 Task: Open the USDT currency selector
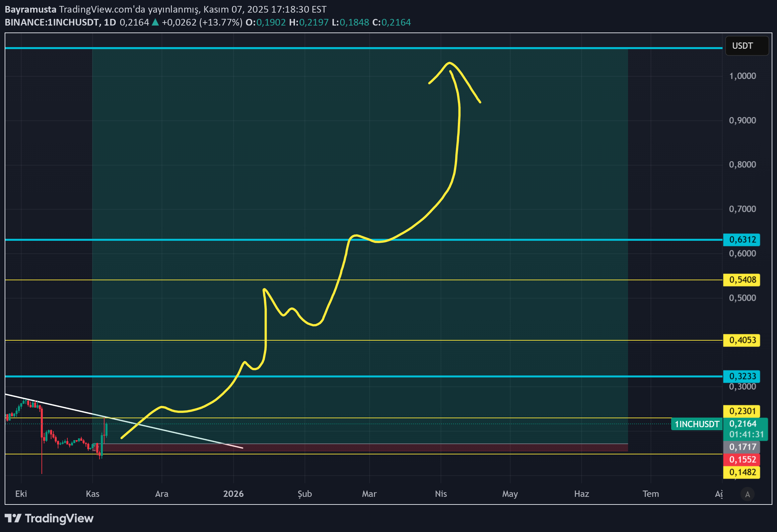click(x=746, y=46)
